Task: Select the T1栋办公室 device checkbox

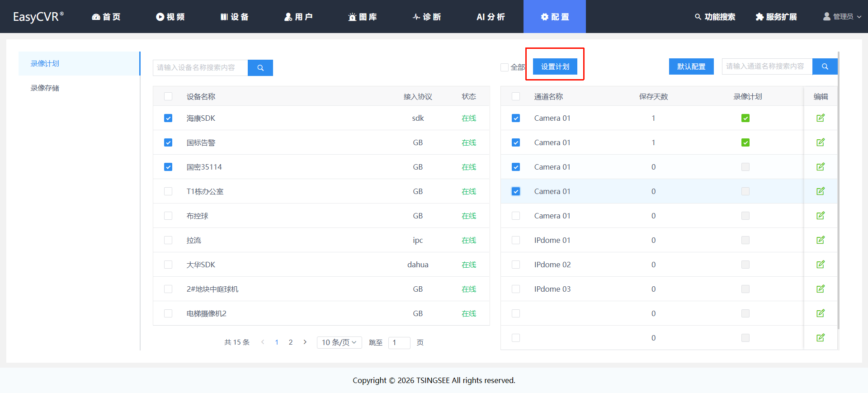Action: (168, 191)
